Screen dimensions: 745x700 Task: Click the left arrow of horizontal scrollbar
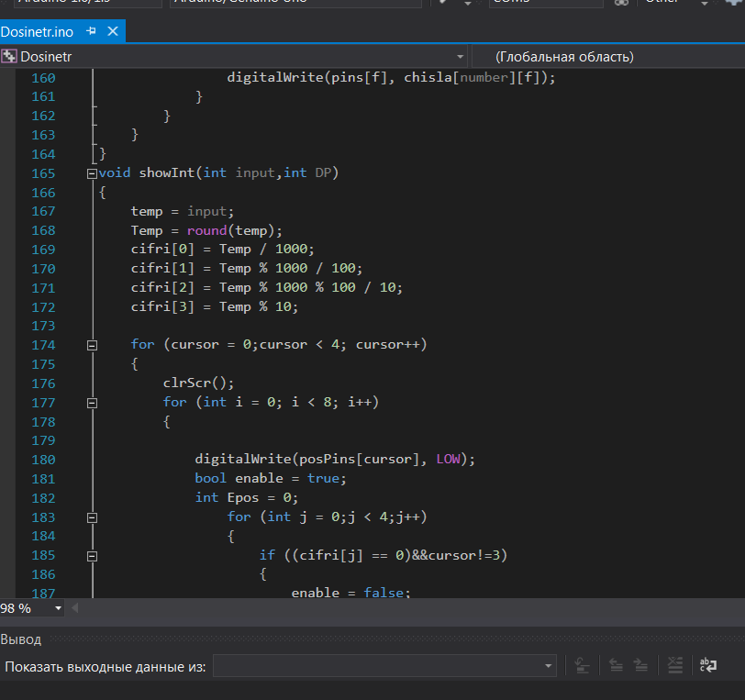[74, 608]
